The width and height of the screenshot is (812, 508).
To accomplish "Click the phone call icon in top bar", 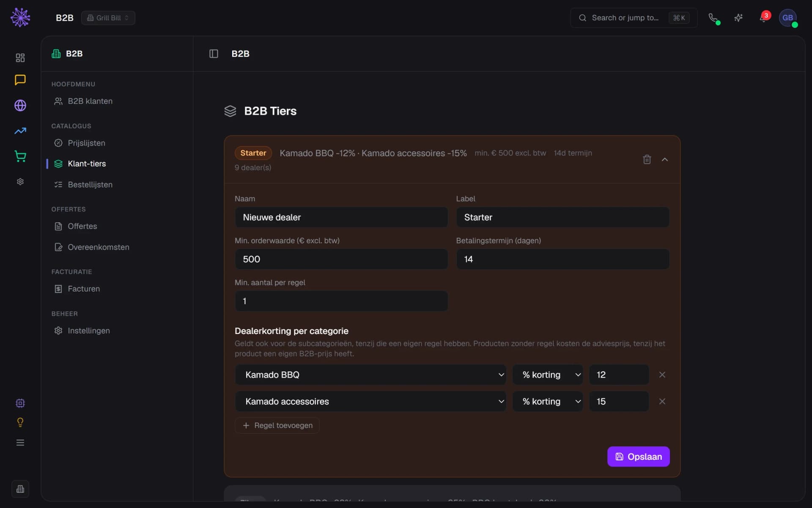I will click(713, 18).
